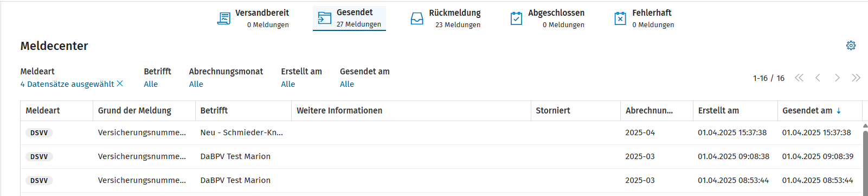This screenshot has width=868, height=196.
Task: Toggle sort arrow on Gesendet am column
Action: 839,111
